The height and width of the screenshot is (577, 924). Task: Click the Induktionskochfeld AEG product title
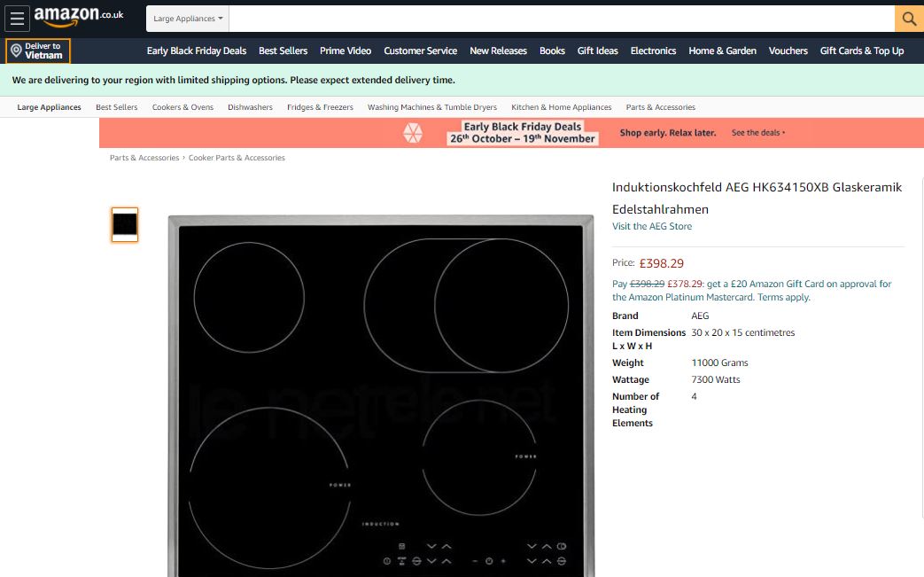click(x=757, y=198)
